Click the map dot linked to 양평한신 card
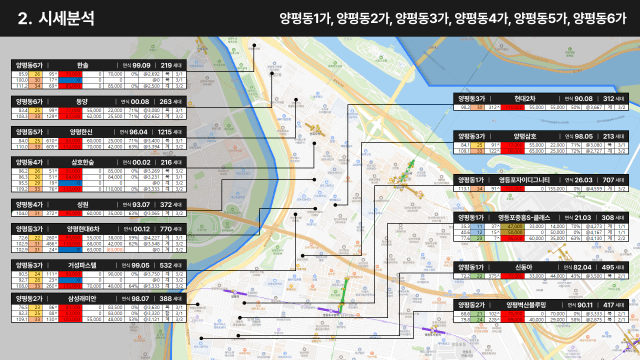The width and height of the screenshot is (640, 360). 296,100
